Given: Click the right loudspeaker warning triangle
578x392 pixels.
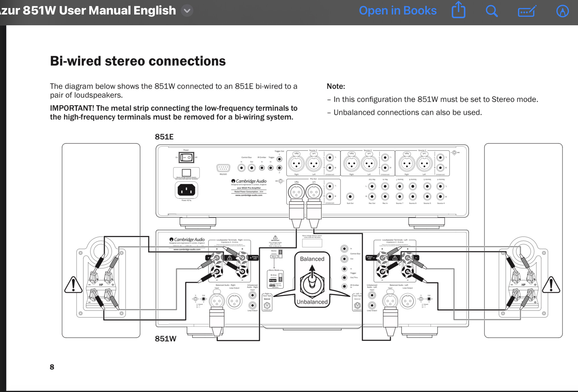Looking at the screenshot, I should (551, 285).
